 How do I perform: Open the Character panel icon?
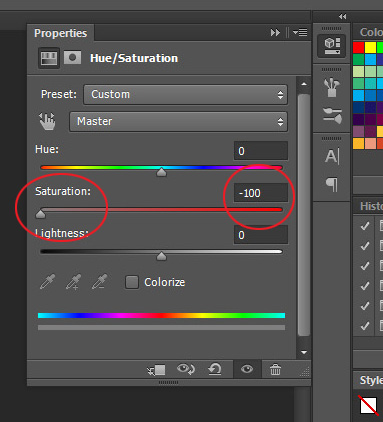332,156
